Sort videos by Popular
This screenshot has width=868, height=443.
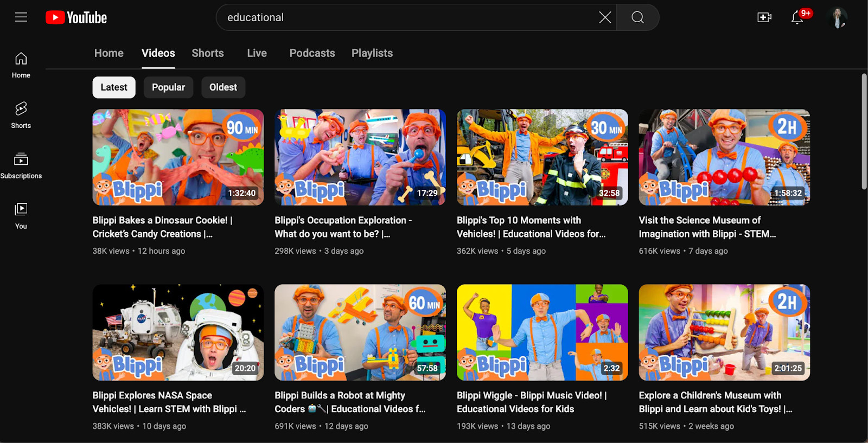[x=168, y=87]
